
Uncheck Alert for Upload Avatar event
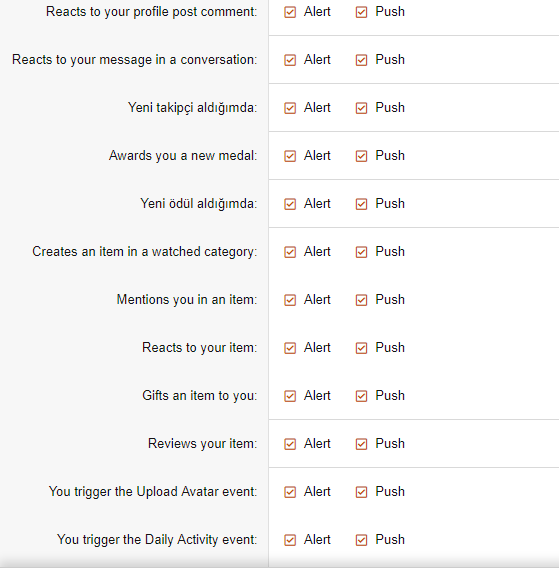(x=290, y=492)
